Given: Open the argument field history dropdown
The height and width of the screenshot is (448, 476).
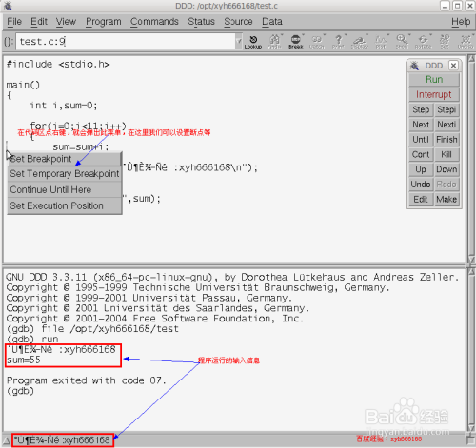Looking at the screenshot, I should [239, 41].
